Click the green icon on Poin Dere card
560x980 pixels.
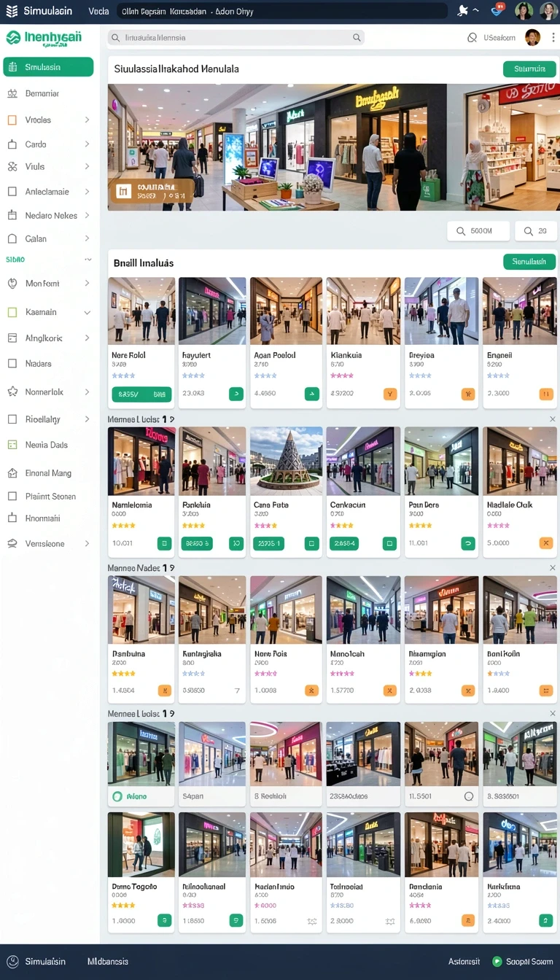pos(468,543)
